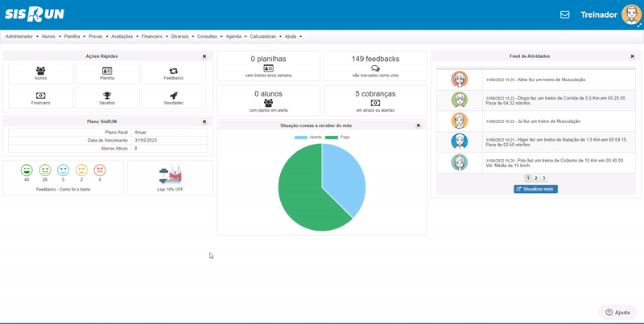
Task: Go to feed page 3
Action: pyautogui.click(x=543, y=178)
